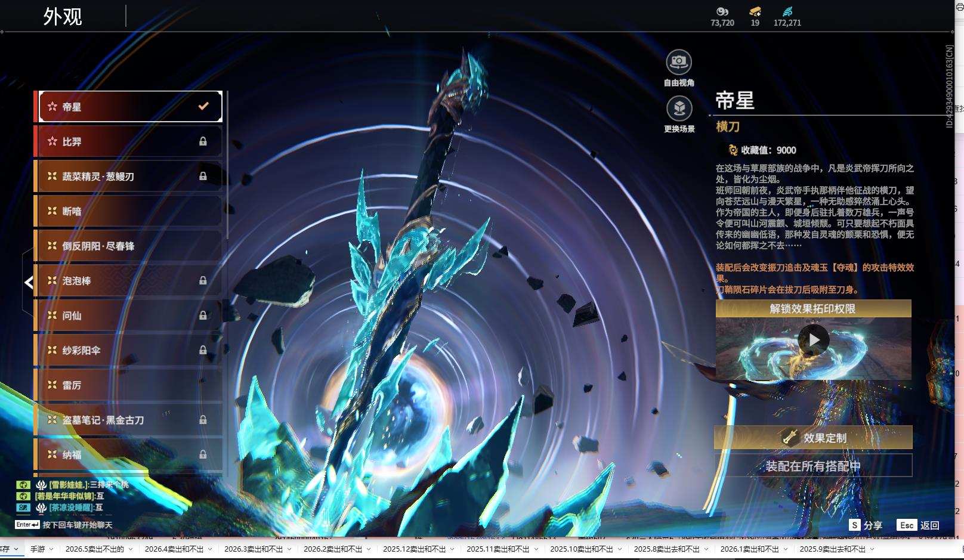Click the lock icon on 纱彩阳伞

(203, 350)
